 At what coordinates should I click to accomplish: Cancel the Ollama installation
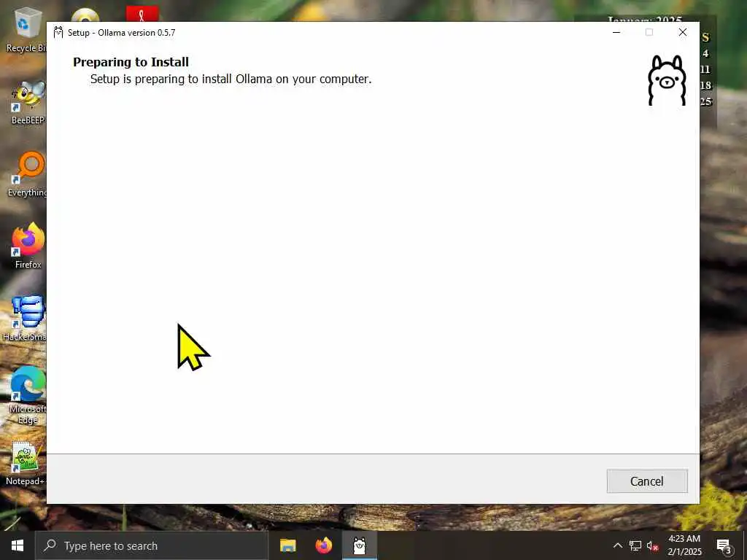pyautogui.click(x=646, y=481)
